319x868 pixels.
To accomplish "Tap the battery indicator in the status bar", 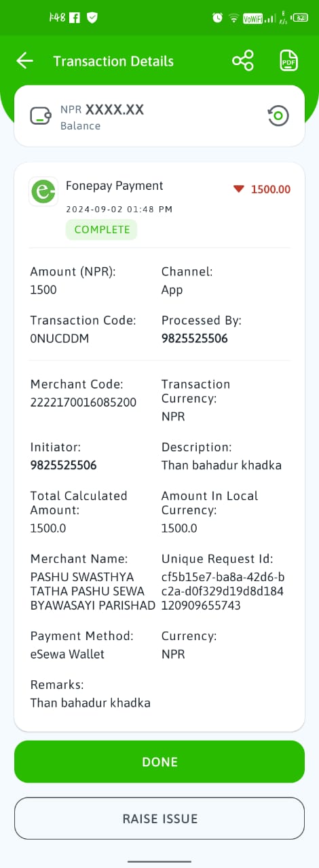I will pyautogui.click(x=301, y=18).
